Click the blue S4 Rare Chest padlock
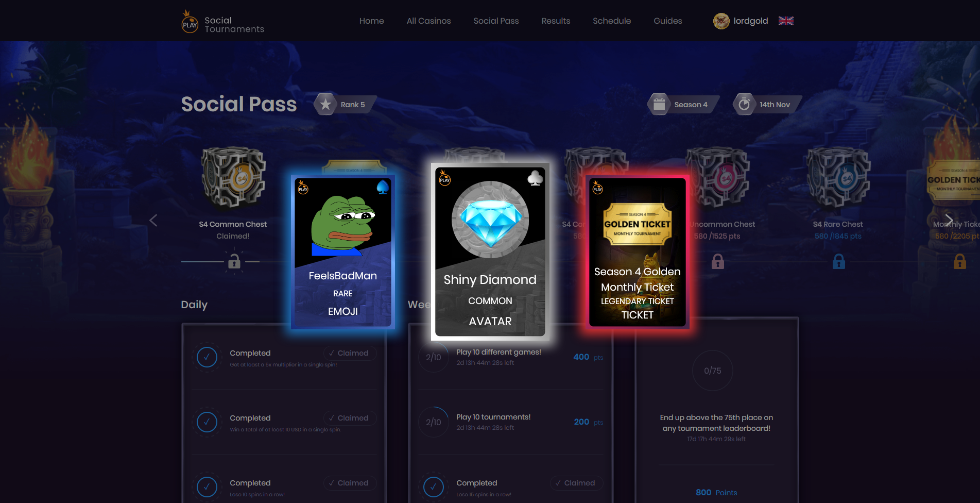The width and height of the screenshot is (980, 503). [839, 262]
